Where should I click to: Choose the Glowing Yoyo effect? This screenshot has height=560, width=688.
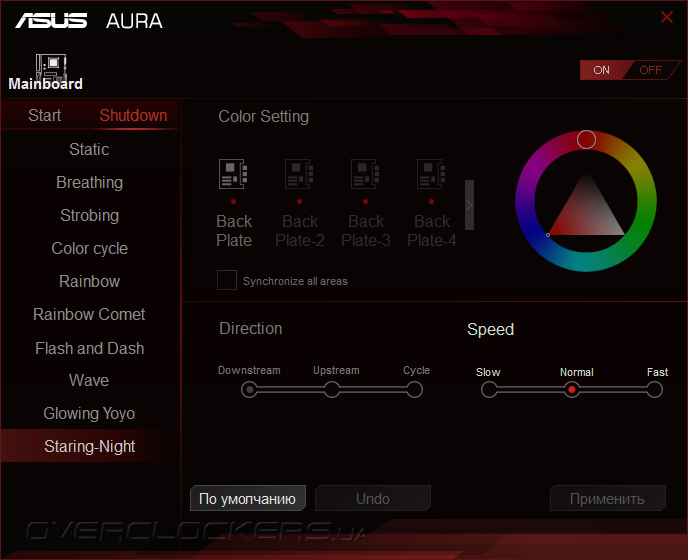tap(89, 413)
